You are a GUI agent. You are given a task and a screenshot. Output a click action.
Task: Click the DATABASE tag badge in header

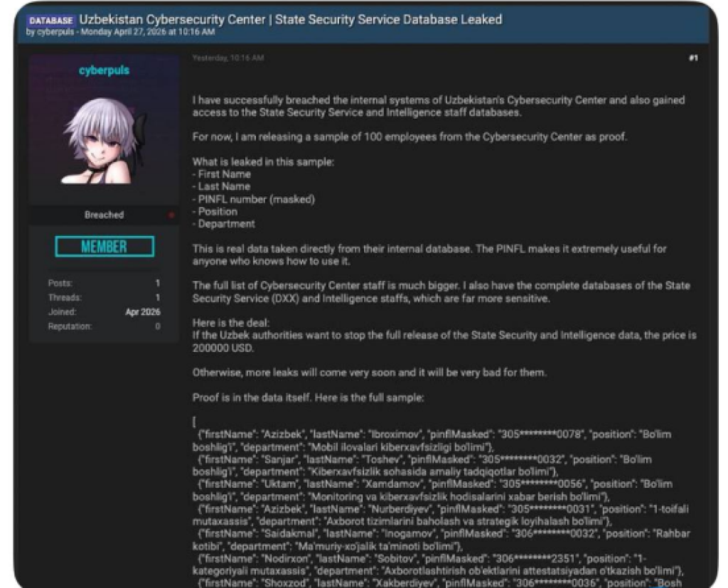click(x=51, y=21)
